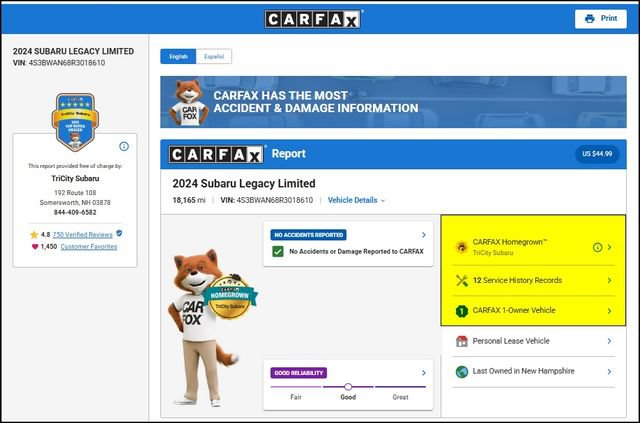
Task: Click the Print button
Action: click(x=600, y=19)
